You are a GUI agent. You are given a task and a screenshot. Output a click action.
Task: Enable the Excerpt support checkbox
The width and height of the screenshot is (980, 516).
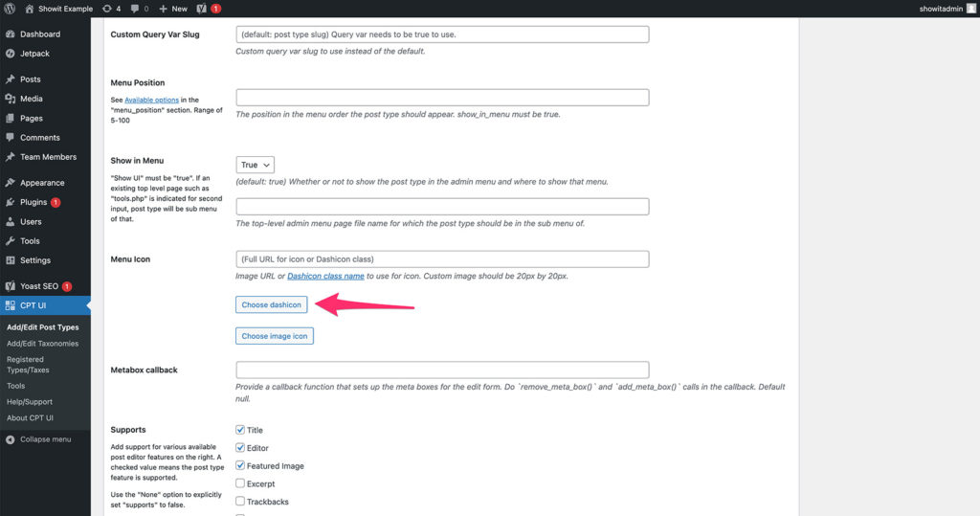click(240, 483)
